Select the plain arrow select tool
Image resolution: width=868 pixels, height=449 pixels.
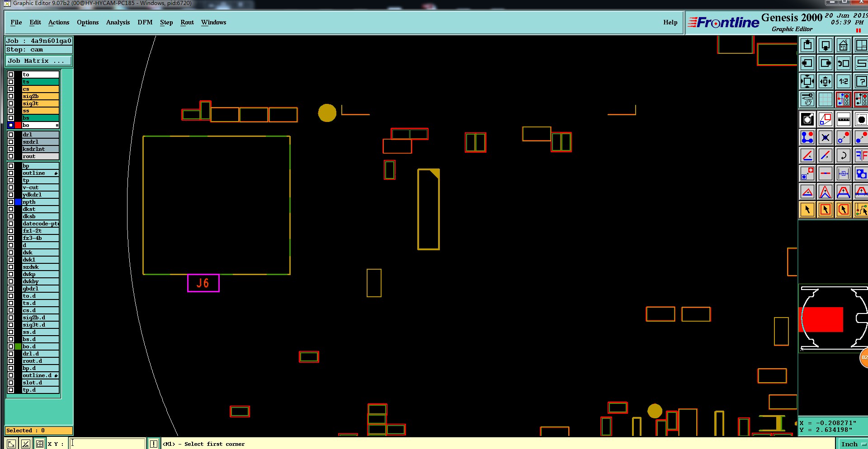coord(807,210)
